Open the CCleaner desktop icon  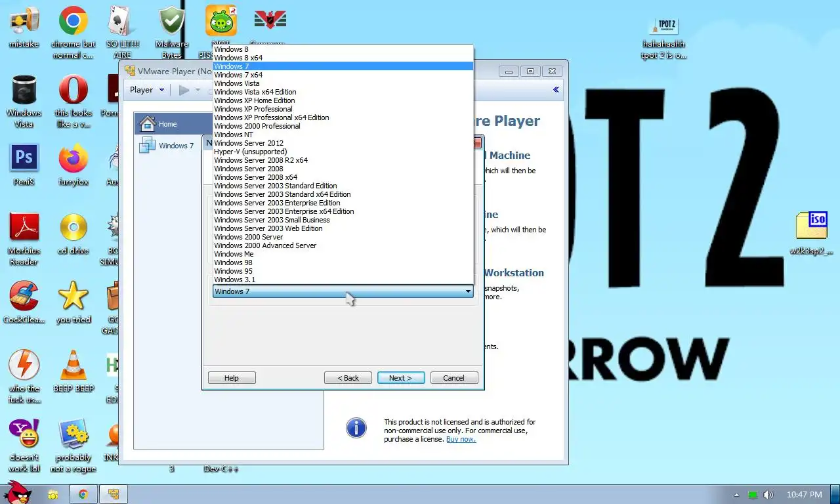coord(24,302)
